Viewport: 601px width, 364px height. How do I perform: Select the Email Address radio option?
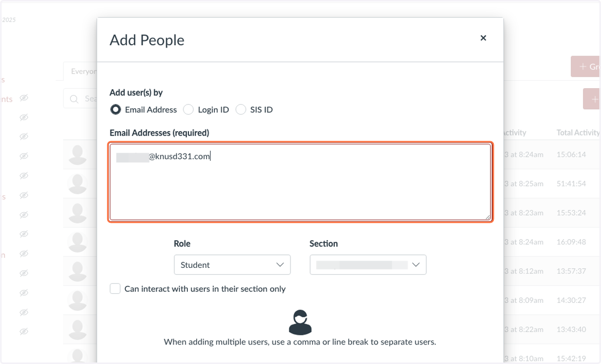(115, 109)
